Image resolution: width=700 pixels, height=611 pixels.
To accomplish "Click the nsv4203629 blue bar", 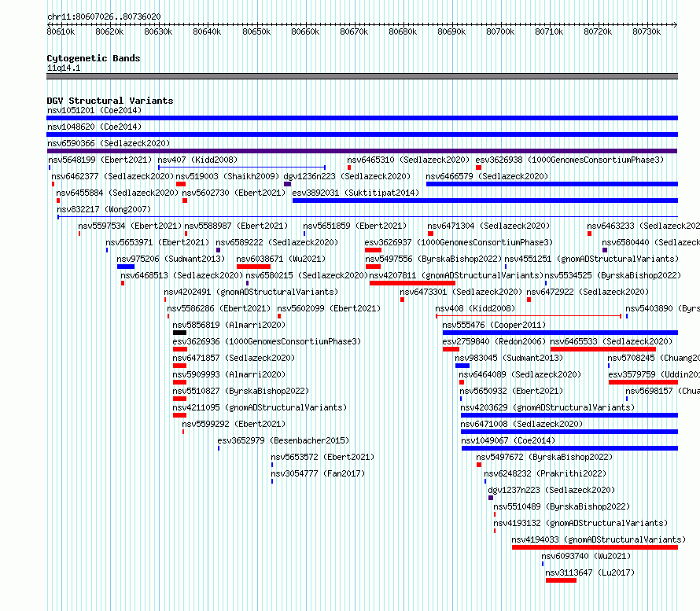I will coord(569,415).
